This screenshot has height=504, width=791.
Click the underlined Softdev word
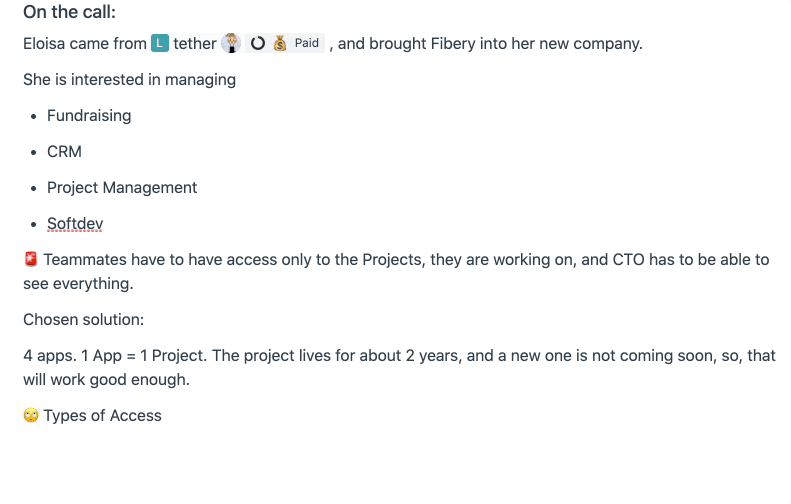75,224
